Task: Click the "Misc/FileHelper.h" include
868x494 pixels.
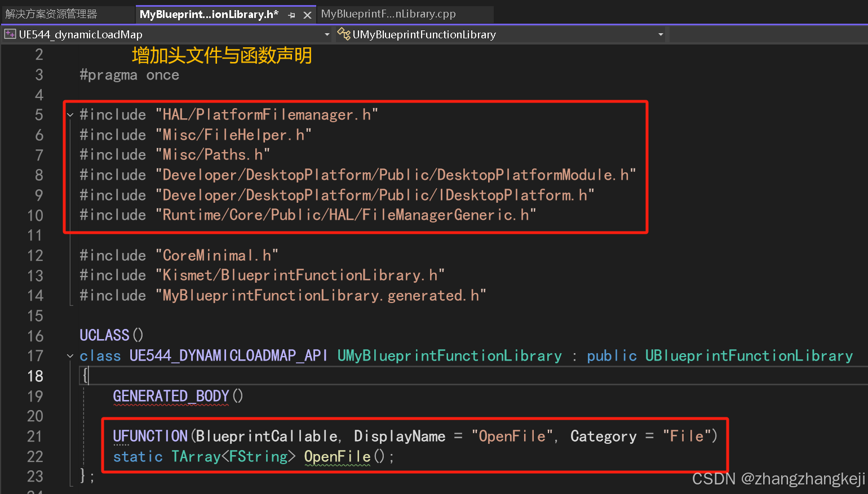Action: click(233, 135)
